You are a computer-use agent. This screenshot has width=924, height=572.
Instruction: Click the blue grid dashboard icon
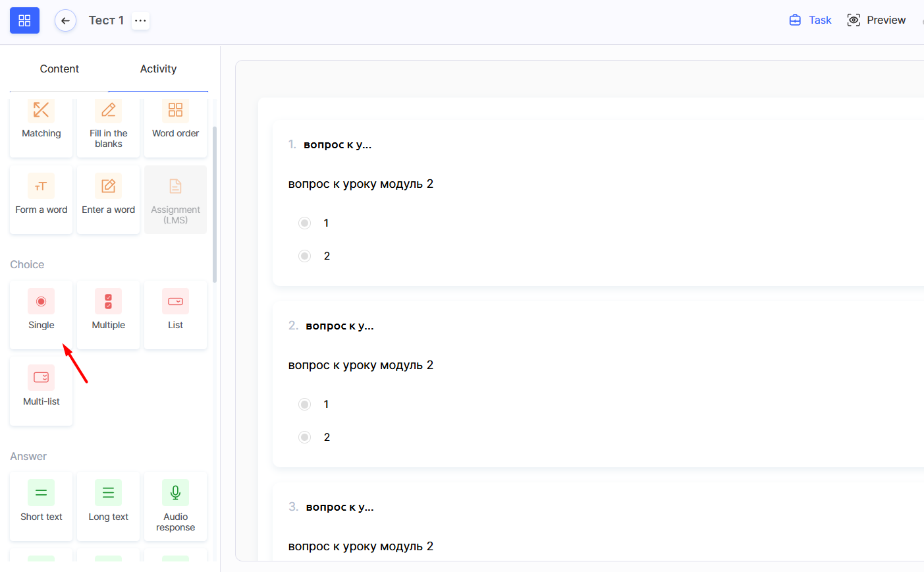pos(24,20)
